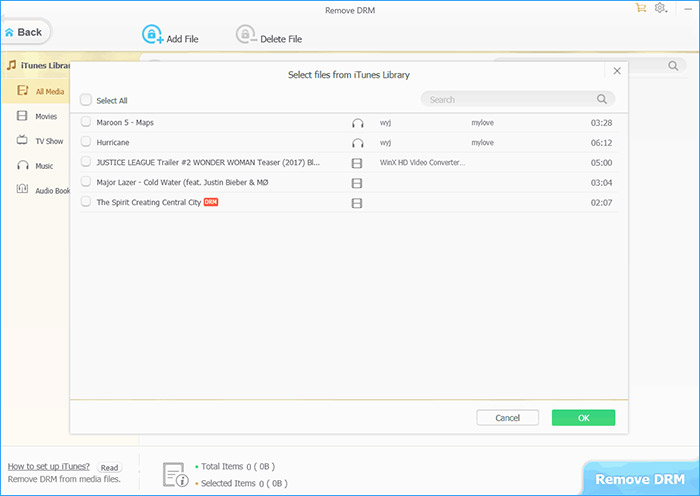700x496 pixels.
Task: Focus the dialog Search field
Action: pyautogui.click(x=518, y=99)
